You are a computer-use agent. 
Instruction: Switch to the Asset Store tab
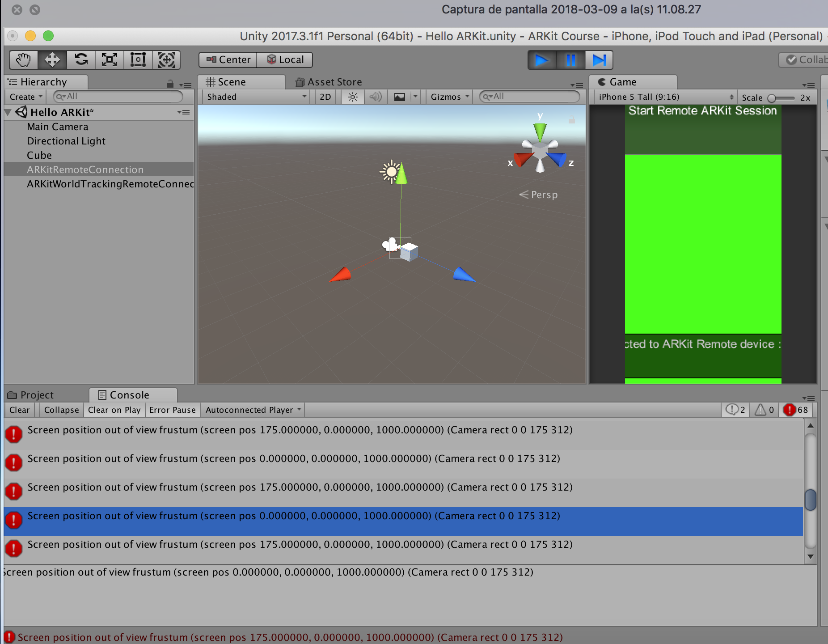coord(329,82)
